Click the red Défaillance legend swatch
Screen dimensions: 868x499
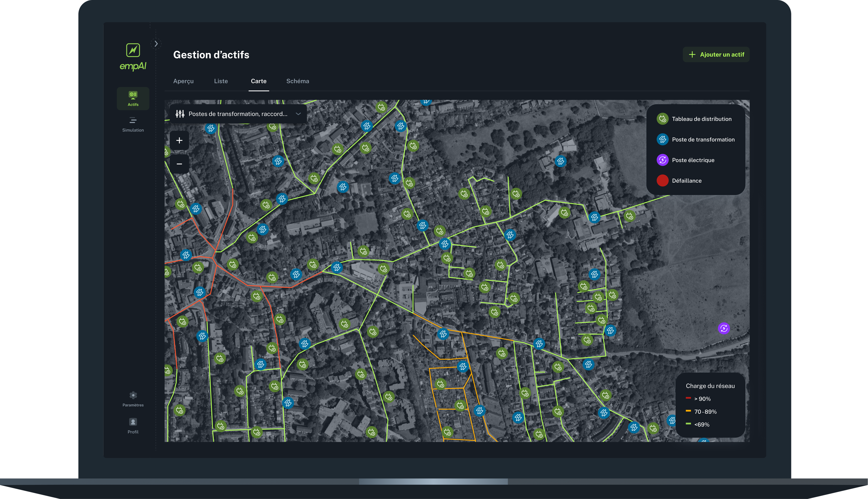click(x=662, y=181)
